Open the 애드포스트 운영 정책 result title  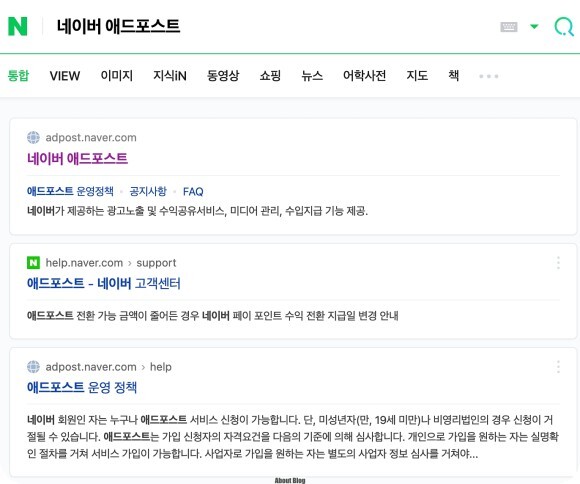pyautogui.click(x=82, y=387)
